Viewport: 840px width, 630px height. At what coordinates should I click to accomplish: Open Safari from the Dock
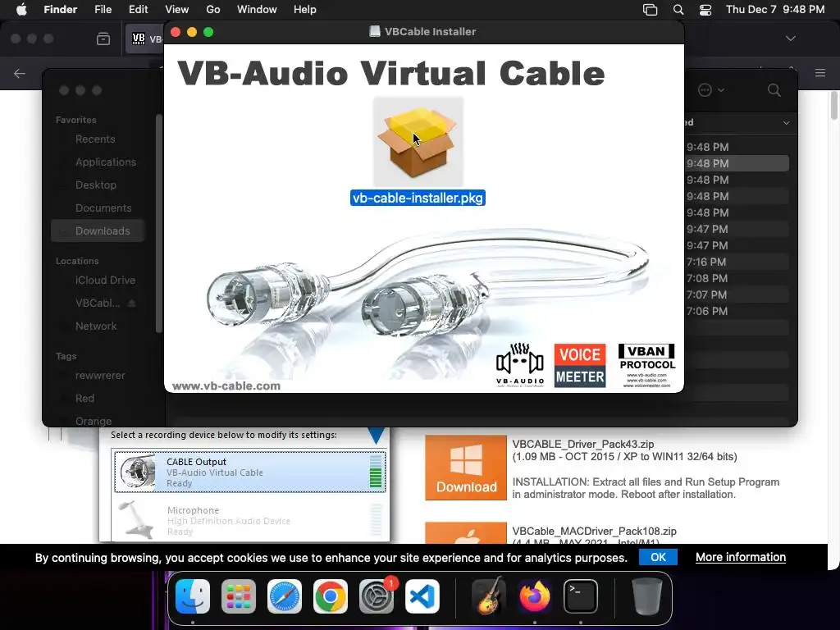pyautogui.click(x=285, y=596)
